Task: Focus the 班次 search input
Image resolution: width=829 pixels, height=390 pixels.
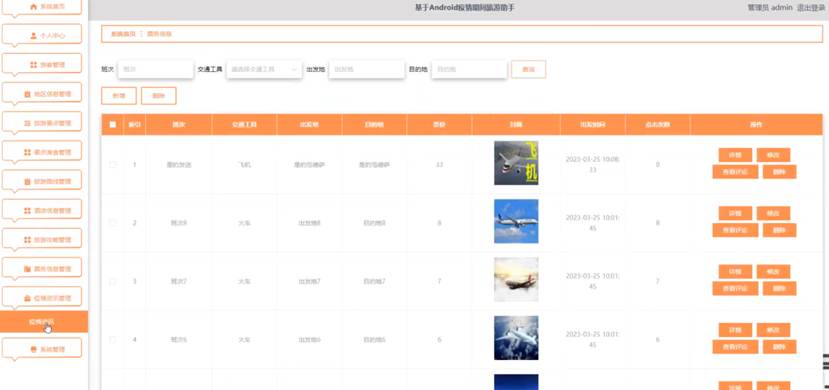Action: [155, 69]
